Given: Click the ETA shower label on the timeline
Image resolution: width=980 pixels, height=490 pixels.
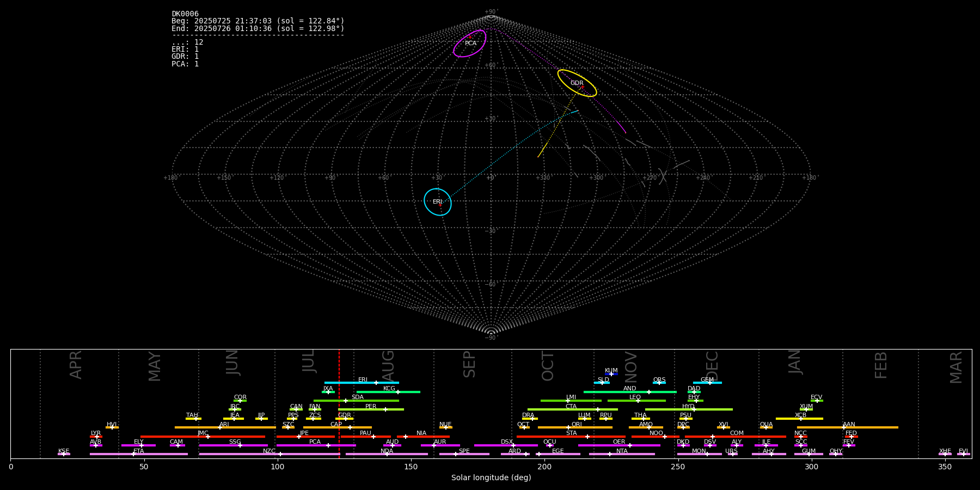Looking at the screenshot, I should [x=139, y=451].
